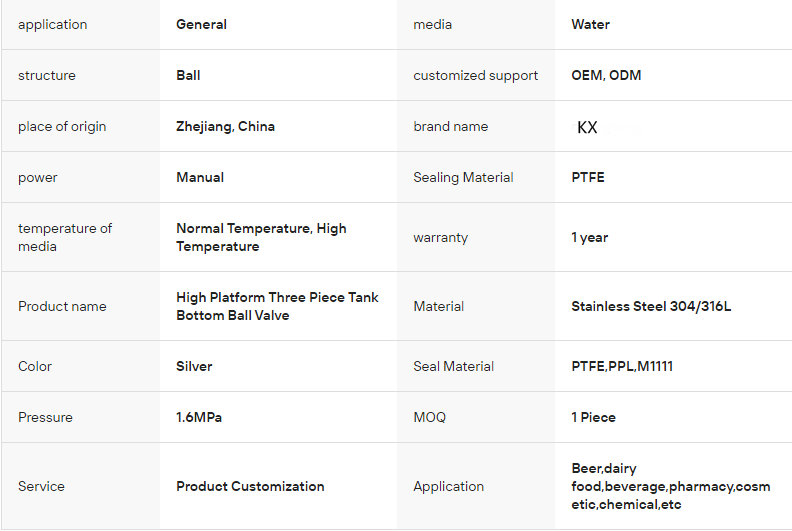Click the 'Manual' power value
792x531 pixels.
[200, 177]
